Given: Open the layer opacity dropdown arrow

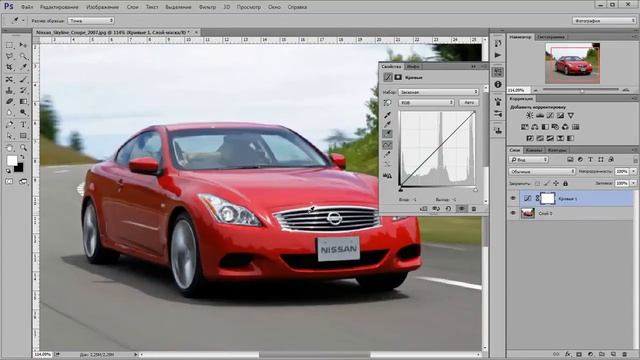Looking at the screenshot, I should click(633, 172).
